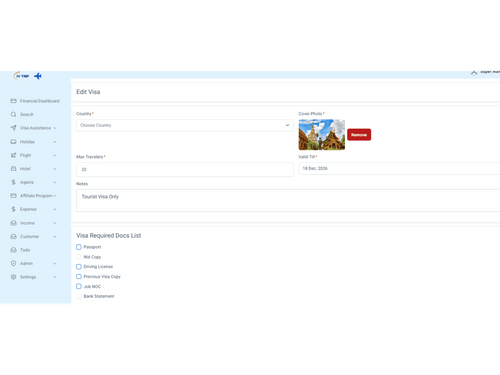The width and height of the screenshot is (500, 375).
Task: Open the Valid Till date field
Action: [399, 168]
